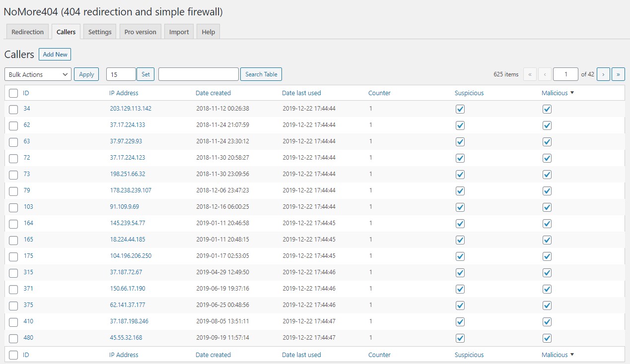
Task: Sort by Date created header
Action: click(213, 93)
